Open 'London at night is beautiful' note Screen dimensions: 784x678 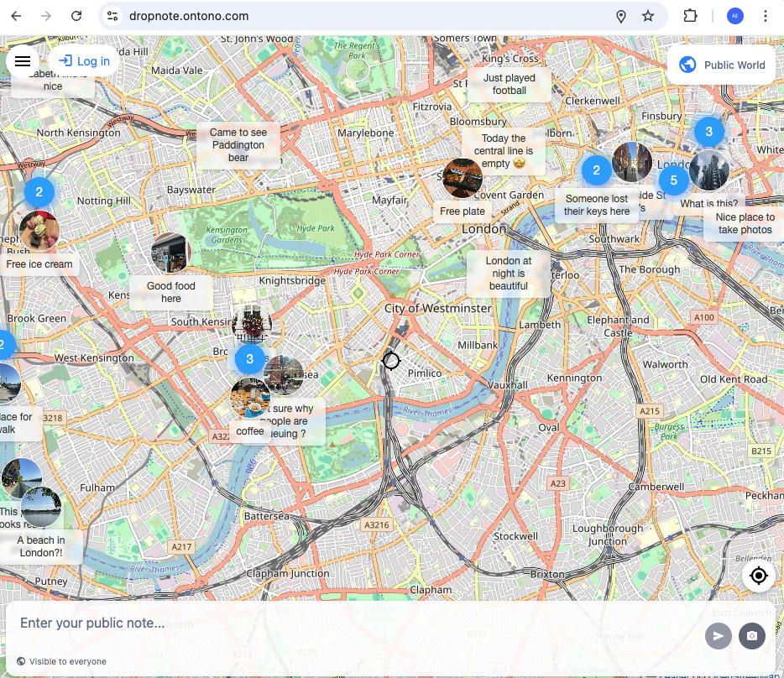[509, 274]
